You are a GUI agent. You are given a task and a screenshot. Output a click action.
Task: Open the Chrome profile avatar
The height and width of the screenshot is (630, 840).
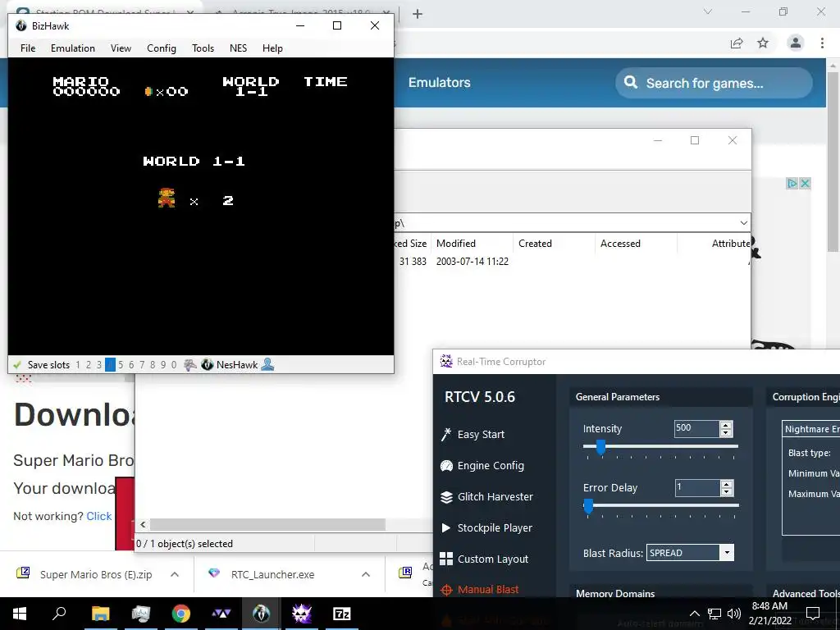[796, 43]
